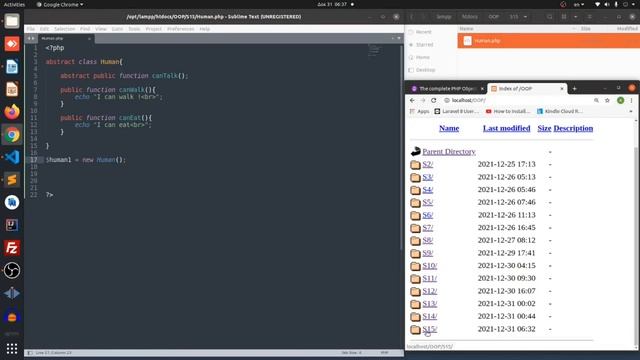640x360 pixels.
Task: Open Chrome three-dot menu
Action: (x=631, y=100)
